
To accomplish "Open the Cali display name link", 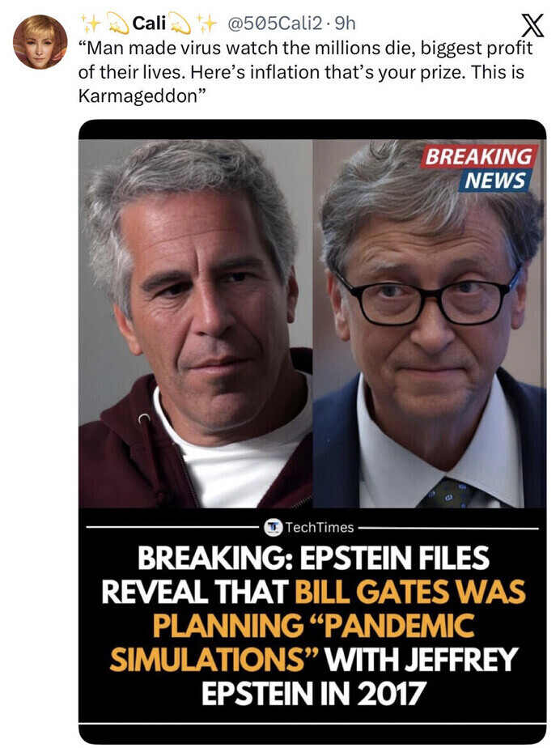I will 149,23.
